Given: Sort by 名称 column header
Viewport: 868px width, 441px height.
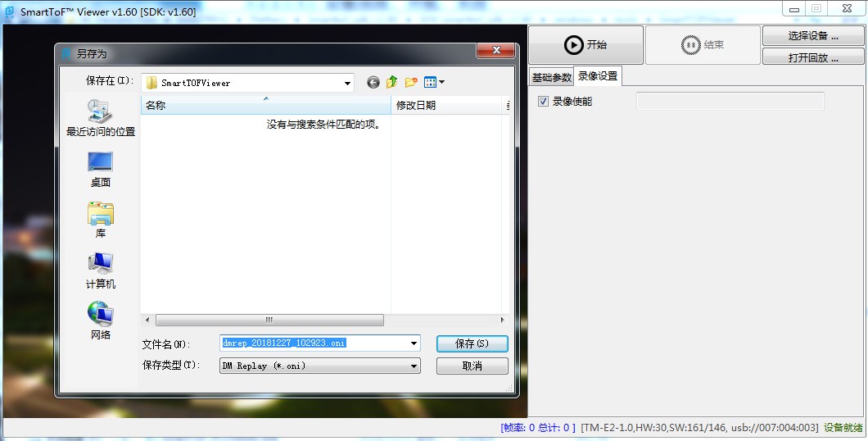Looking at the screenshot, I should (x=266, y=105).
